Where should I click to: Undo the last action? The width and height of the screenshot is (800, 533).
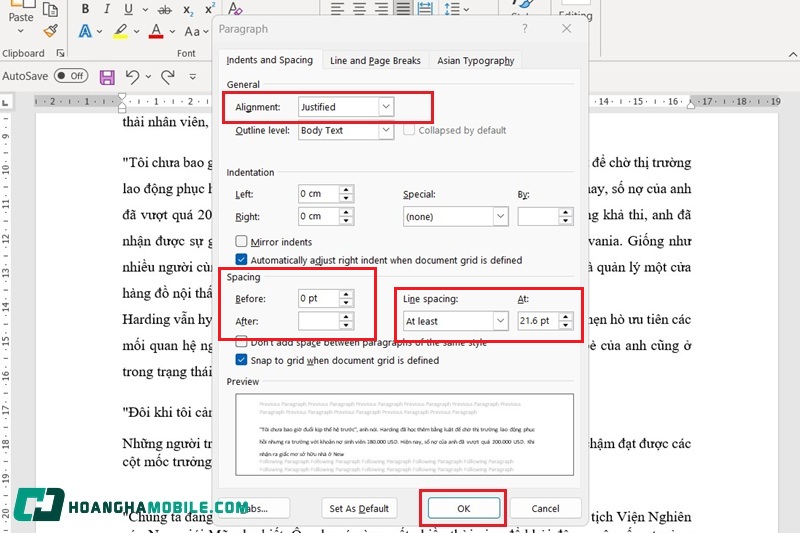click(133, 76)
